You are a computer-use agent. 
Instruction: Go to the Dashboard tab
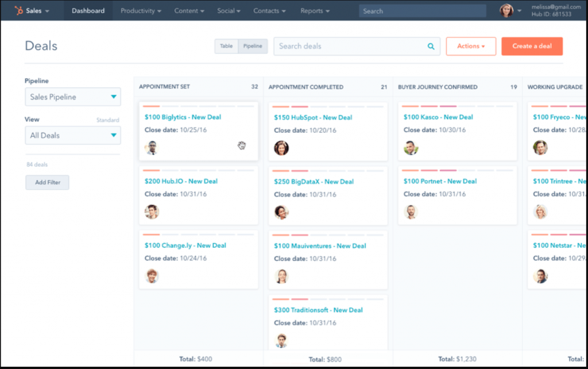pyautogui.click(x=88, y=11)
